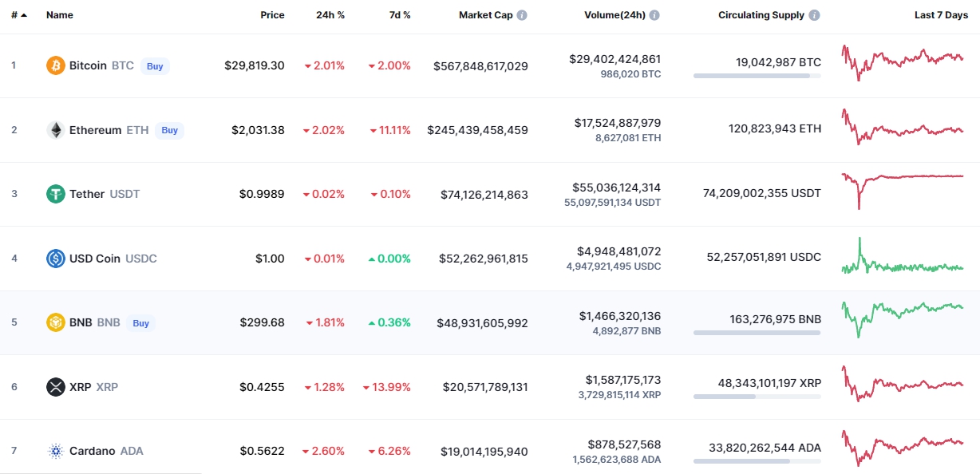The height and width of the screenshot is (474, 980).
Task: Open the Circulating Supply info icon
Action: (x=814, y=15)
